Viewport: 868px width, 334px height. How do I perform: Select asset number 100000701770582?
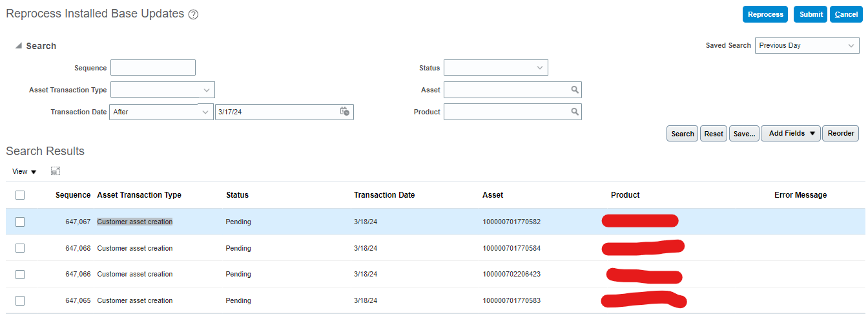point(512,222)
